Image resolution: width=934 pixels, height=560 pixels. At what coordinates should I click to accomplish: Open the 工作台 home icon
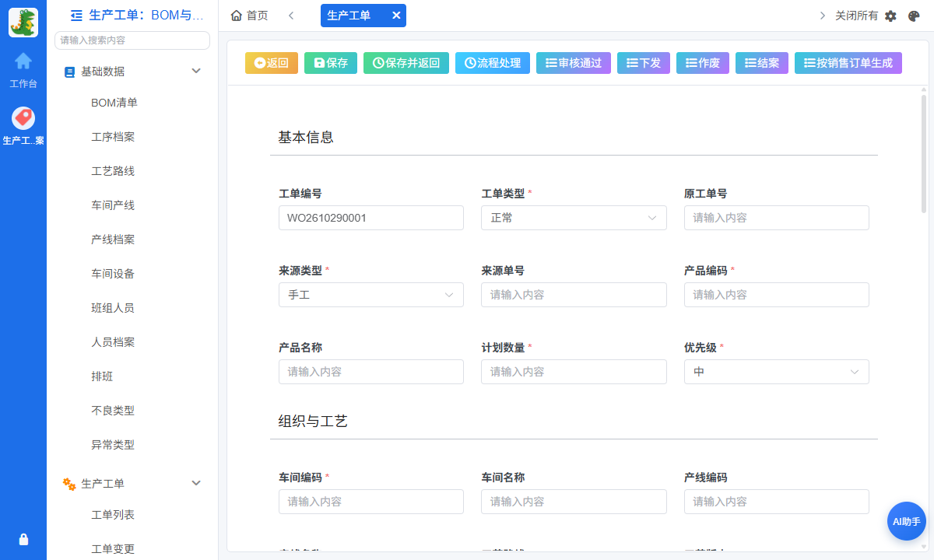[x=23, y=61]
